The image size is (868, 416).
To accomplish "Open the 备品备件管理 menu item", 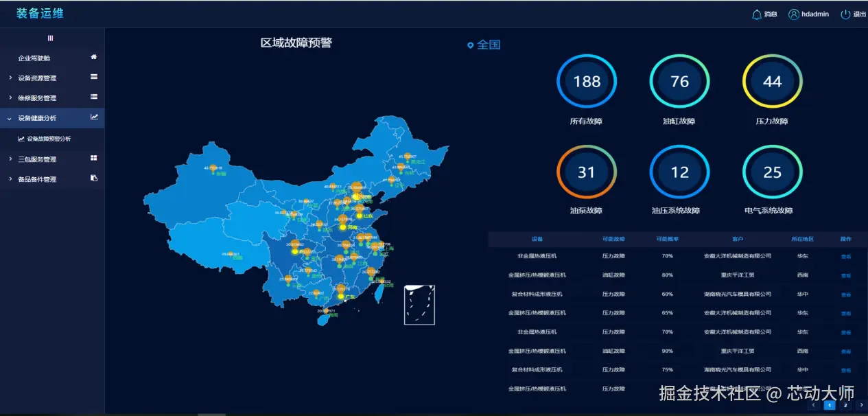I will (x=52, y=179).
